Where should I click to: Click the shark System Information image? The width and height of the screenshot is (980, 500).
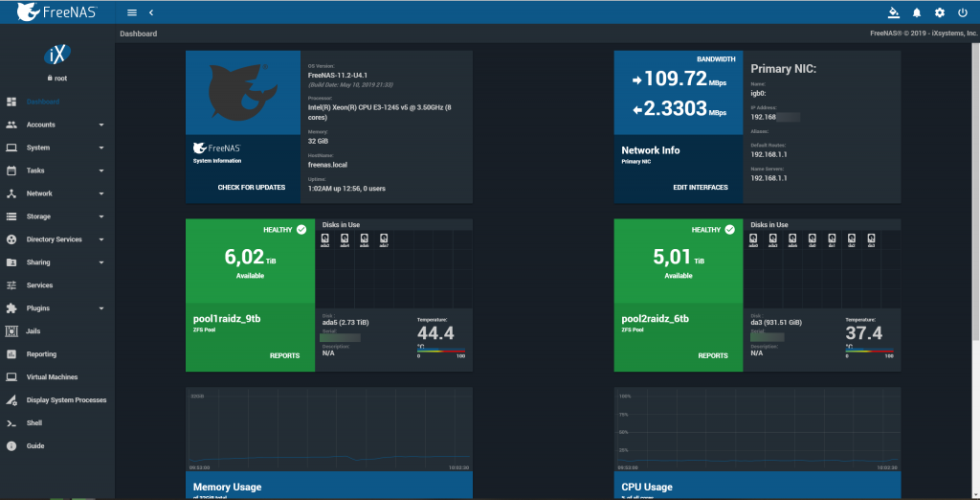[x=243, y=93]
